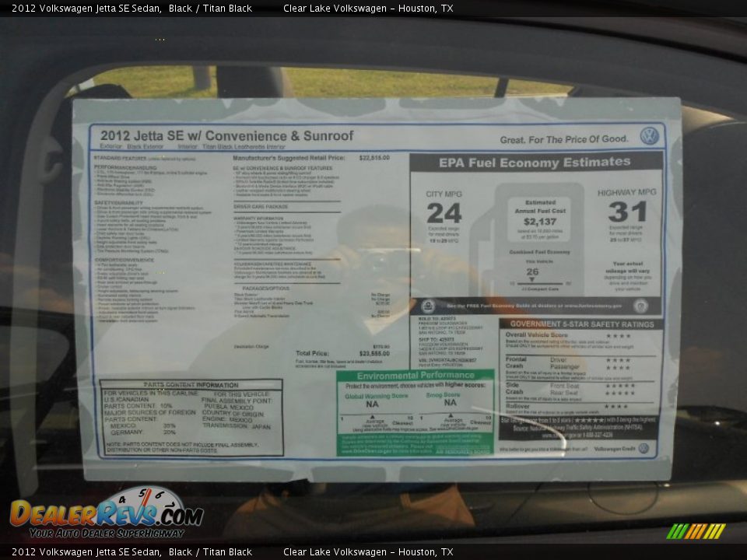This screenshot has height=560, width=747.
Task: Click the 'TRANSMISSION: JAPAN' text
Action: pos(237,426)
